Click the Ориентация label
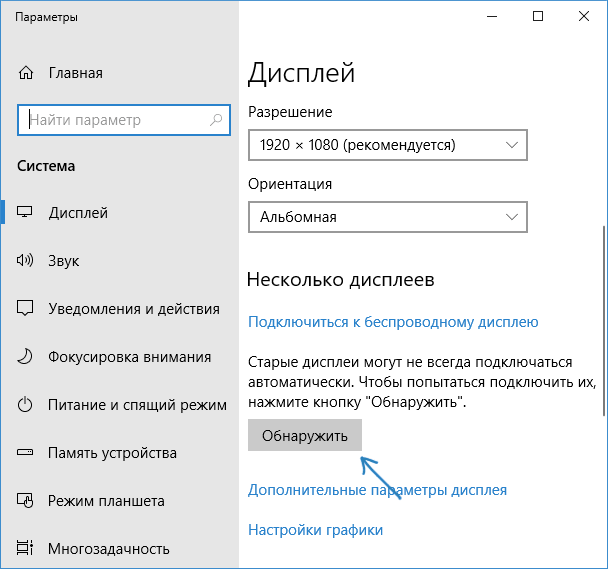608x569 pixels. pos(290,184)
